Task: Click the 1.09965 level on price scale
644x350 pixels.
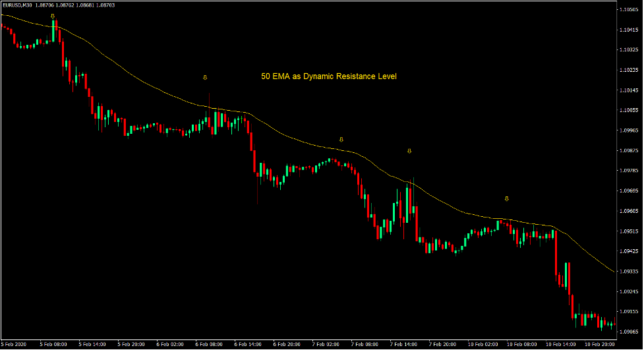Action: pyautogui.click(x=629, y=131)
